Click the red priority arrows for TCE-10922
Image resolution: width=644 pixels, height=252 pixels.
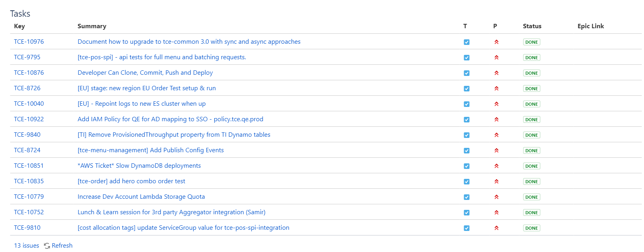click(496, 120)
